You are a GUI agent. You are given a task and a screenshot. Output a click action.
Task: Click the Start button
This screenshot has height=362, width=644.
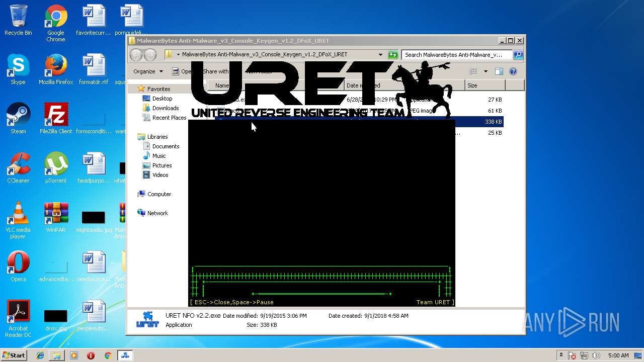(x=14, y=355)
